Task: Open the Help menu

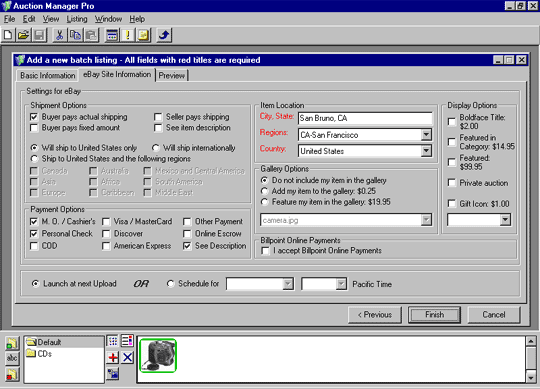Action: (x=137, y=19)
